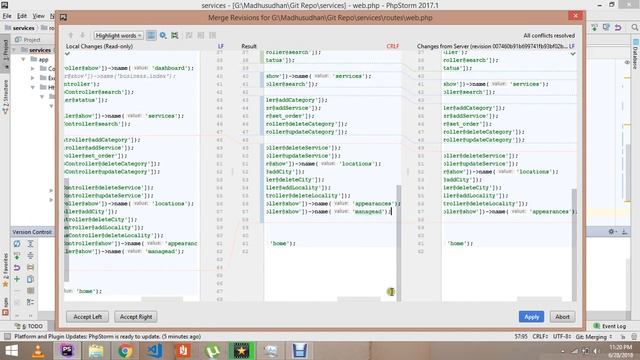Toggle the synchronize scrolling button
This screenshot has width=640, height=360.
click(151, 36)
